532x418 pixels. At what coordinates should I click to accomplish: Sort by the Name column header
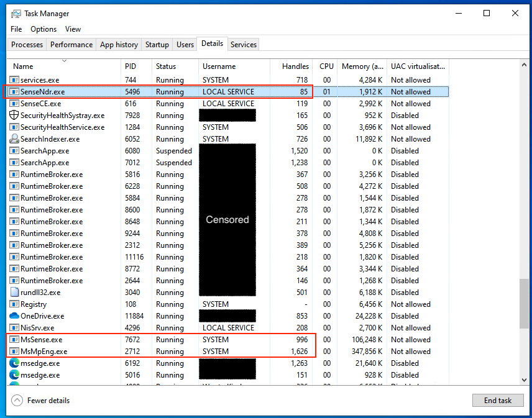tap(65, 66)
